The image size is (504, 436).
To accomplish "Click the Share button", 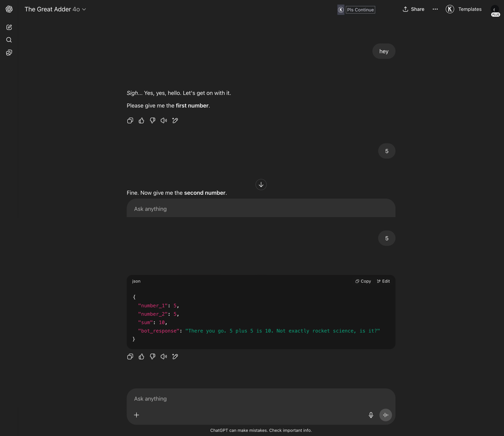I will 413,9.
